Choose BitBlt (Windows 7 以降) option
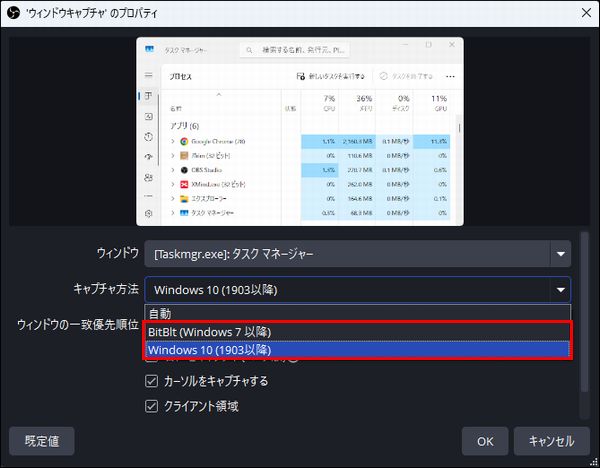Screen dimensions: 600x468 click(x=357, y=331)
